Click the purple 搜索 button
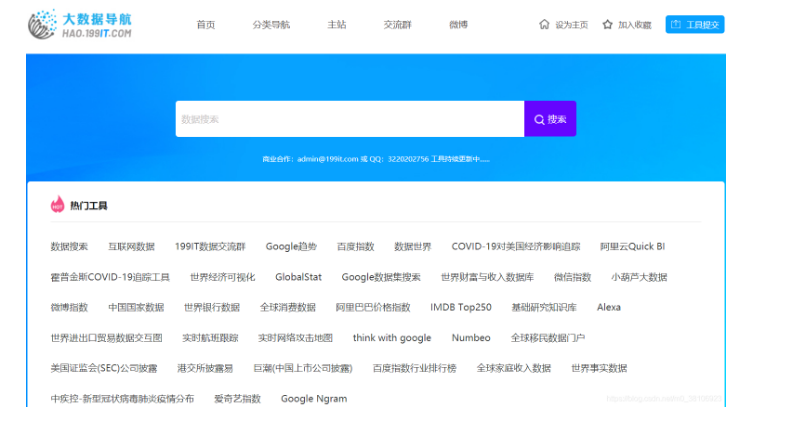This screenshot has width=792, height=422. [550, 119]
